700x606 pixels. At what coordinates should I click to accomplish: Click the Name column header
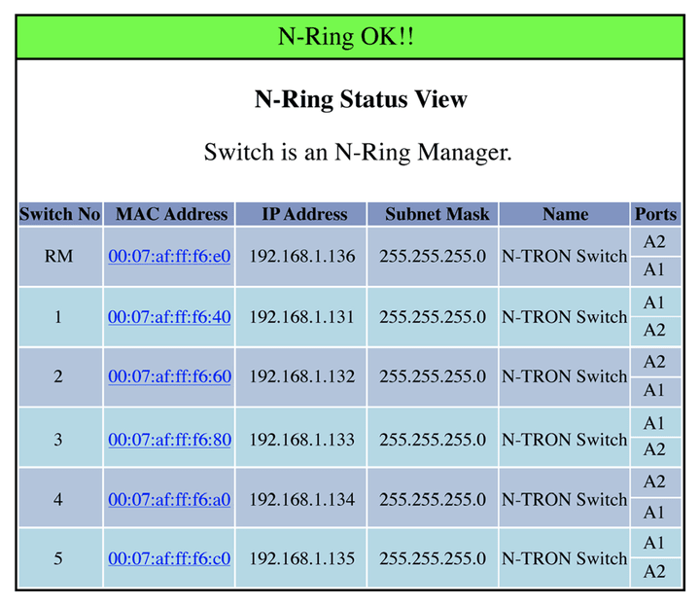(x=564, y=214)
